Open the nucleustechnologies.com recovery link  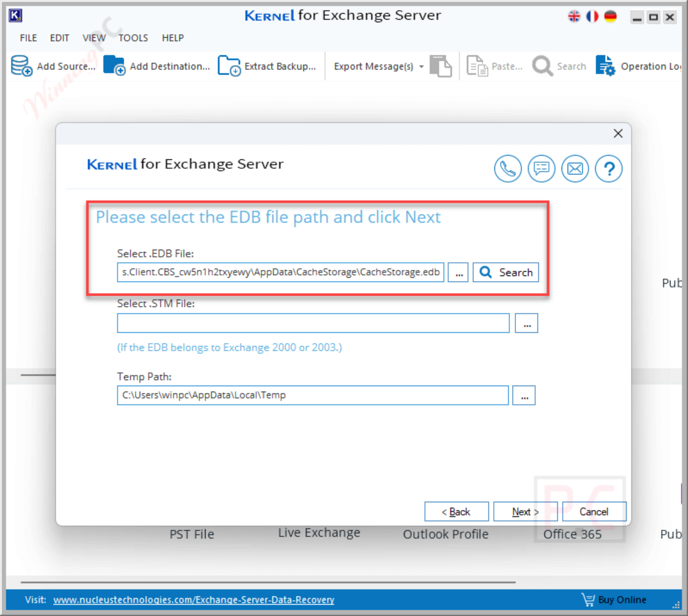(x=194, y=600)
